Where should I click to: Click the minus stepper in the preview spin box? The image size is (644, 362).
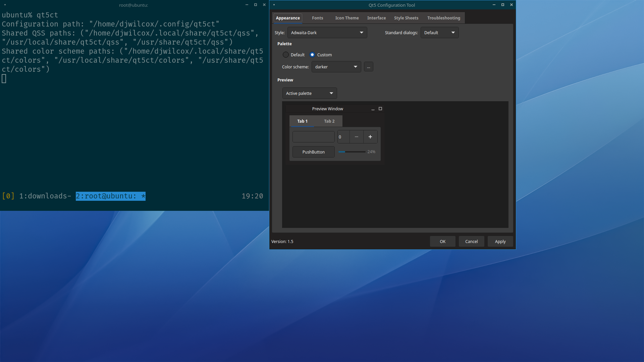(x=357, y=137)
